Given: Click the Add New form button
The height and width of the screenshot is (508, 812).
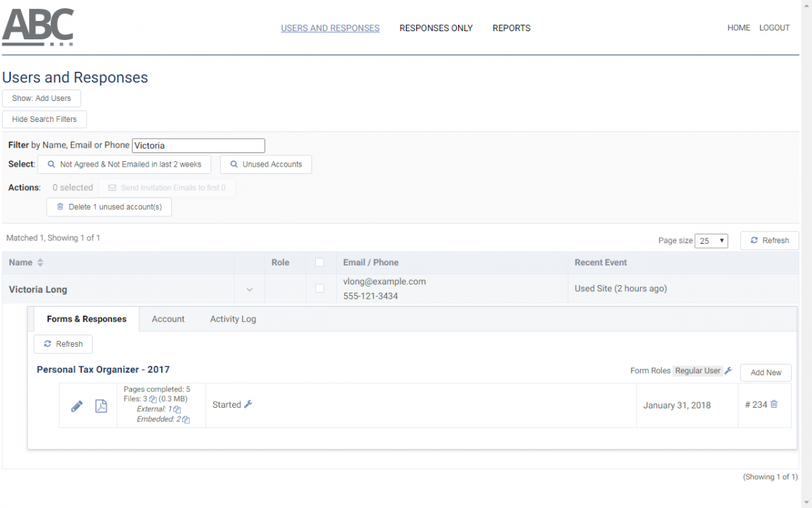Looking at the screenshot, I should [x=765, y=373].
